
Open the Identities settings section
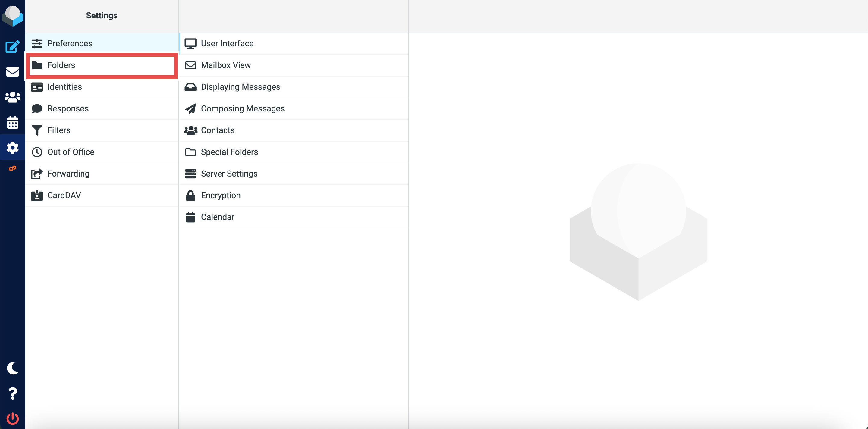point(64,87)
